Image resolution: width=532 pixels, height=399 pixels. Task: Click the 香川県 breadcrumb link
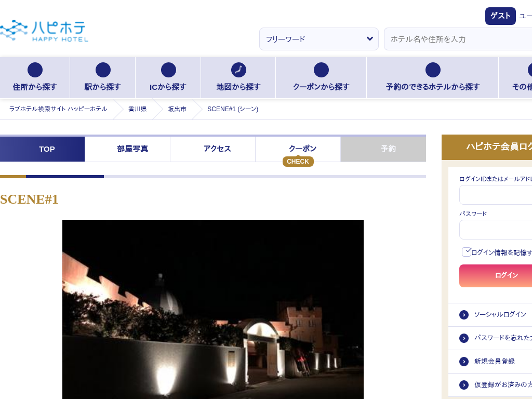138,109
